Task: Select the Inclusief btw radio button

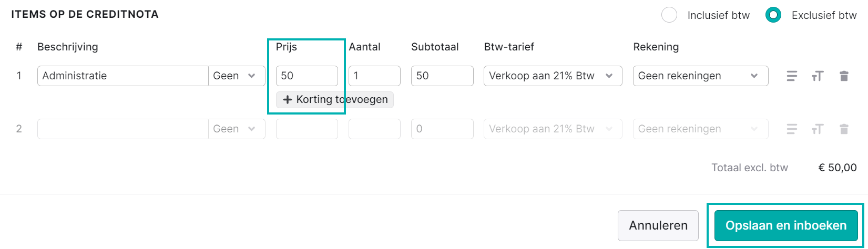Action: click(x=669, y=15)
